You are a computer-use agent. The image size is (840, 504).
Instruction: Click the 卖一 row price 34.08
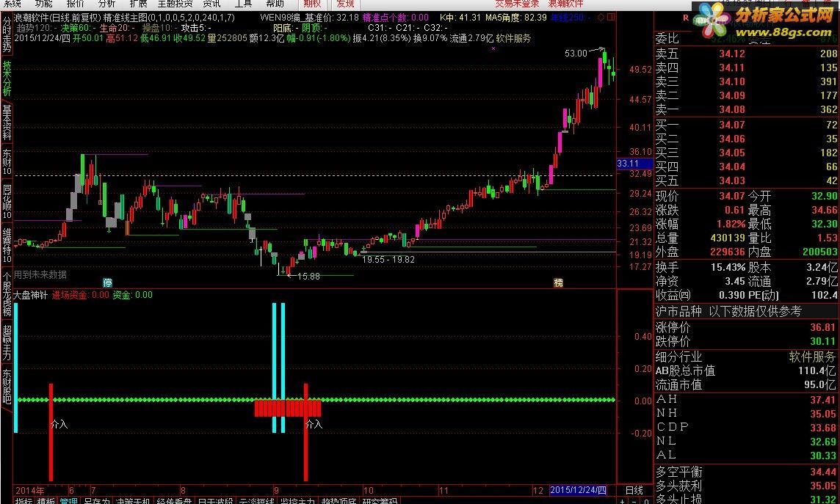point(732,109)
